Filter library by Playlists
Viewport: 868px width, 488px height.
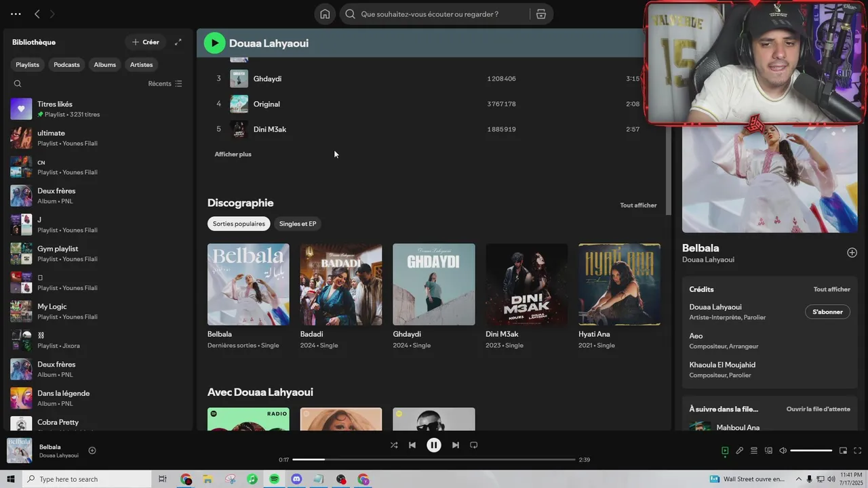click(28, 64)
